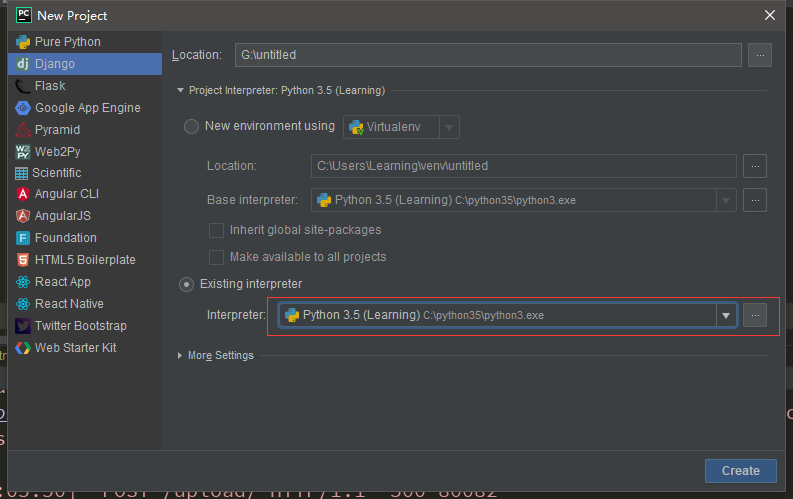
Task: Browse for project Location G:\untitled
Action: pyautogui.click(x=760, y=55)
